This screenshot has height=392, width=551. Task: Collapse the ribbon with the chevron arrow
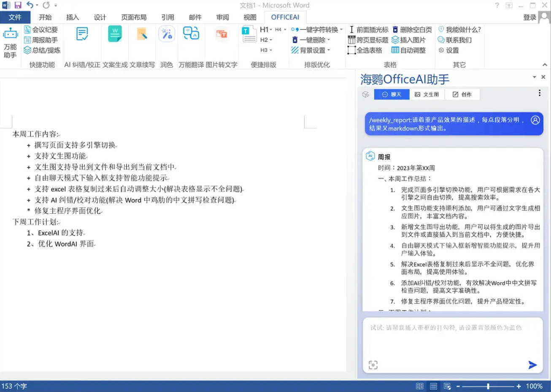[545, 65]
